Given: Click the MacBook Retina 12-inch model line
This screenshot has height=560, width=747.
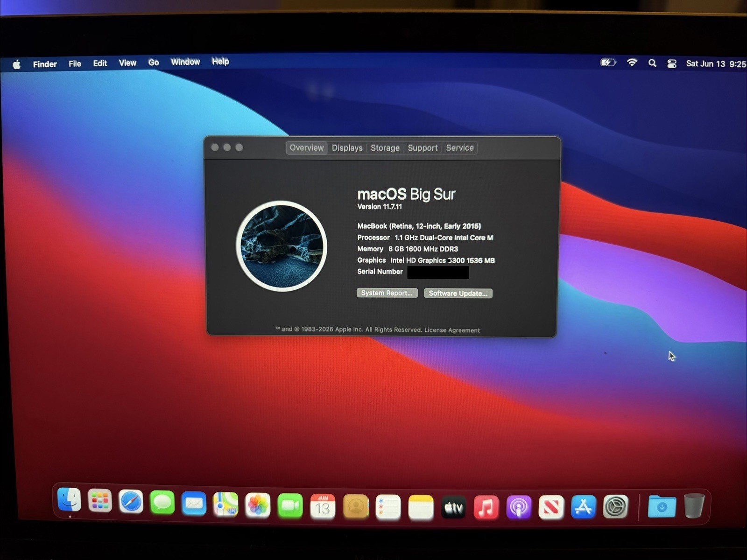Looking at the screenshot, I should 419,226.
